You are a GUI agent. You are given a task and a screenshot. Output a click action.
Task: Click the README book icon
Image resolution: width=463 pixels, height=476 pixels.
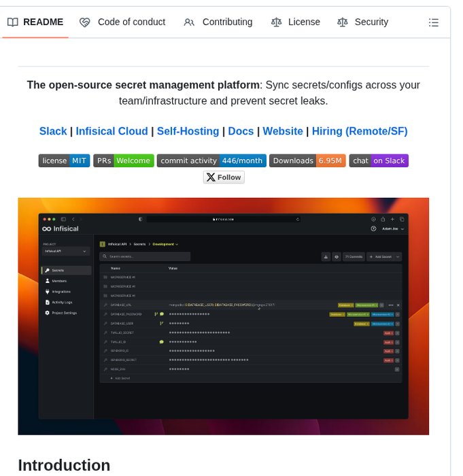click(13, 22)
